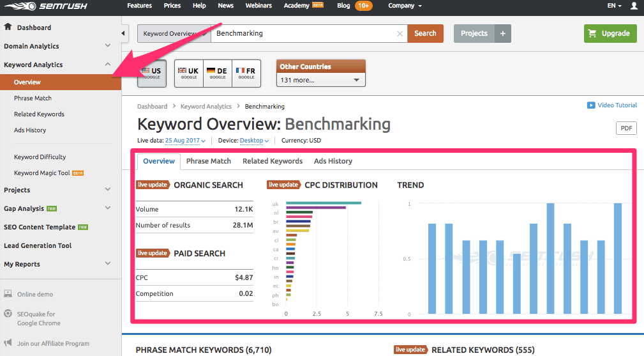
Task: Click the CPC $4.87 value
Action: pyautogui.click(x=244, y=278)
